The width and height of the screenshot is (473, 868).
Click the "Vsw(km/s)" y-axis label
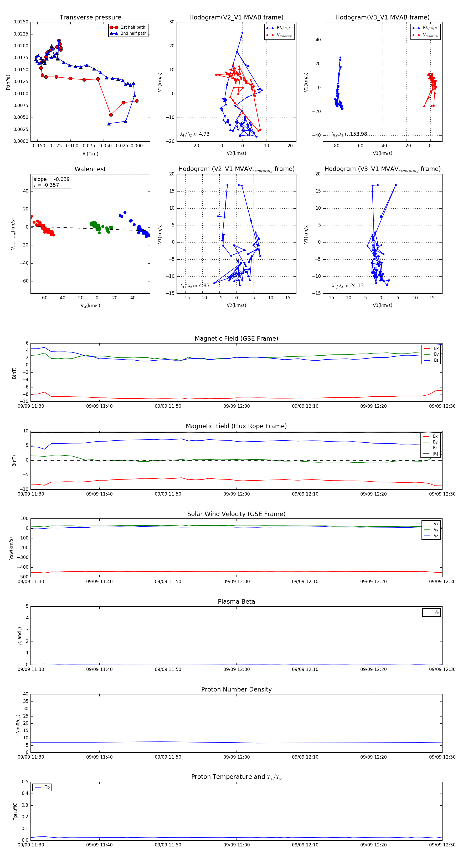tap(11, 548)
